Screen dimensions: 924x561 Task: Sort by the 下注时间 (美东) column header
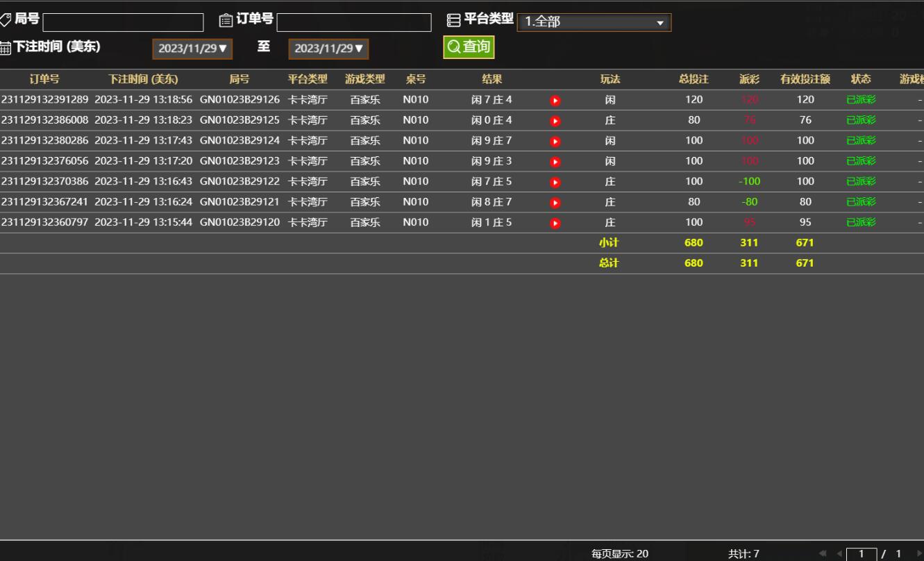click(143, 80)
